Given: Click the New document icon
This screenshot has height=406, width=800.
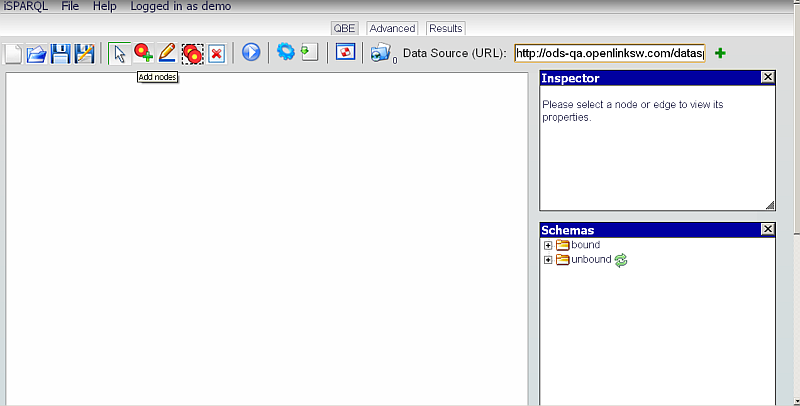Looking at the screenshot, I should point(13,54).
